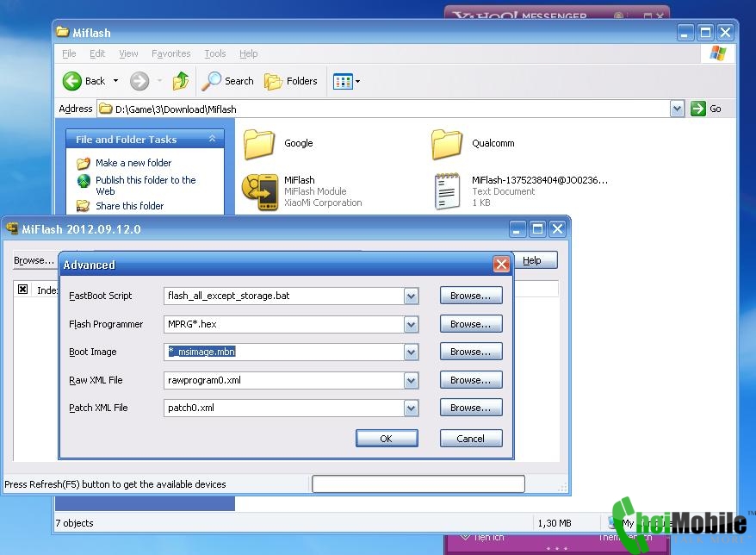Click the Forward arrow icon in Explorer
756x555 pixels.
point(139,81)
